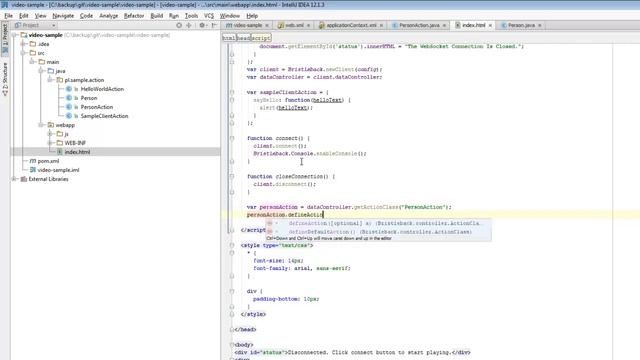Screen dimensions: 640x360
Task: Expand External Libraries node
Action: pyautogui.click(x=15, y=179)
